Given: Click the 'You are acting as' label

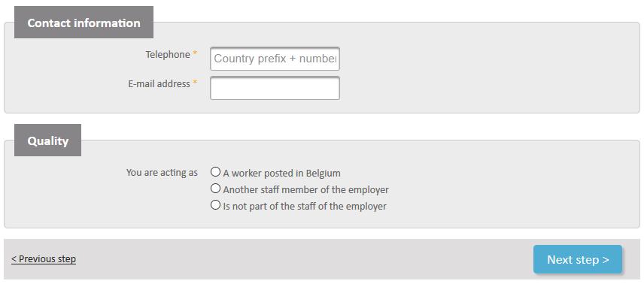Looking at the screenshot, I should (x=162, y=173).
